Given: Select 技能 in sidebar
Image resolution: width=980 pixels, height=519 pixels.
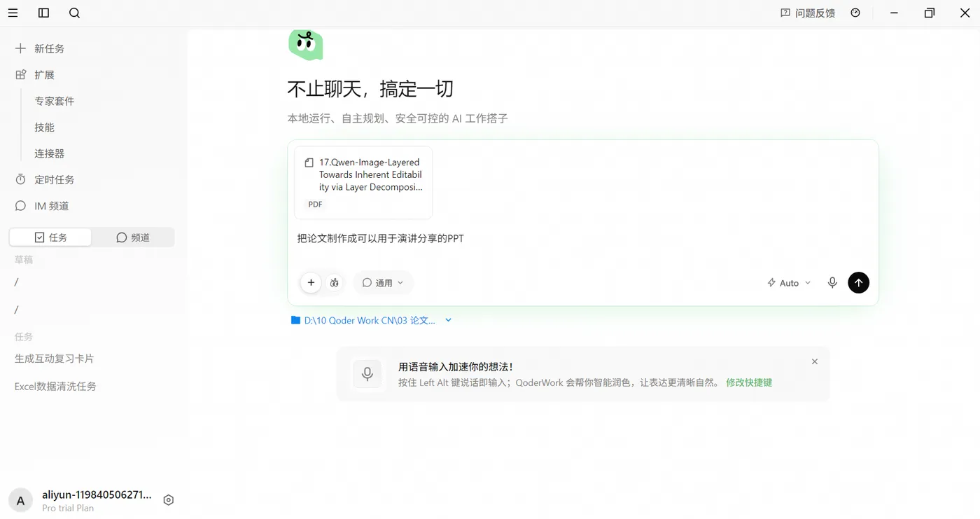Looking at the screenshot, I should [x=44, y=127].
